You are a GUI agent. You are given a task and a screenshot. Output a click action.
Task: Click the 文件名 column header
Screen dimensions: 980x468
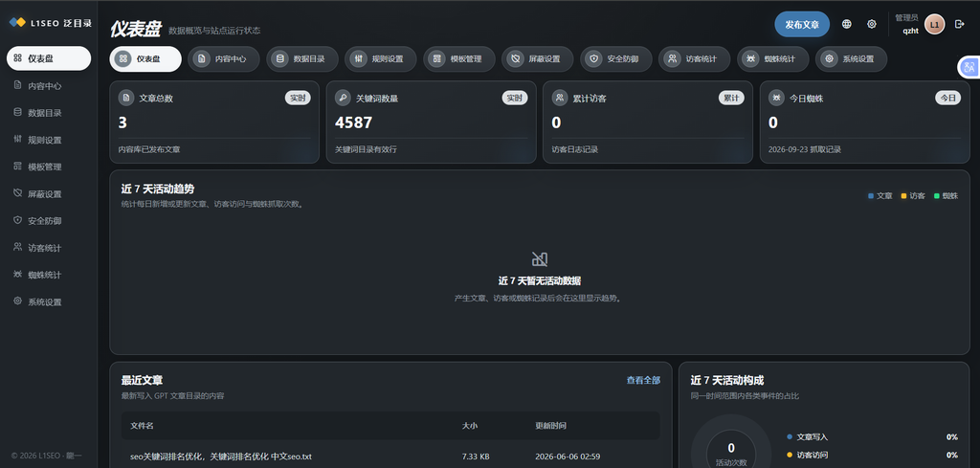pos(142,426)
